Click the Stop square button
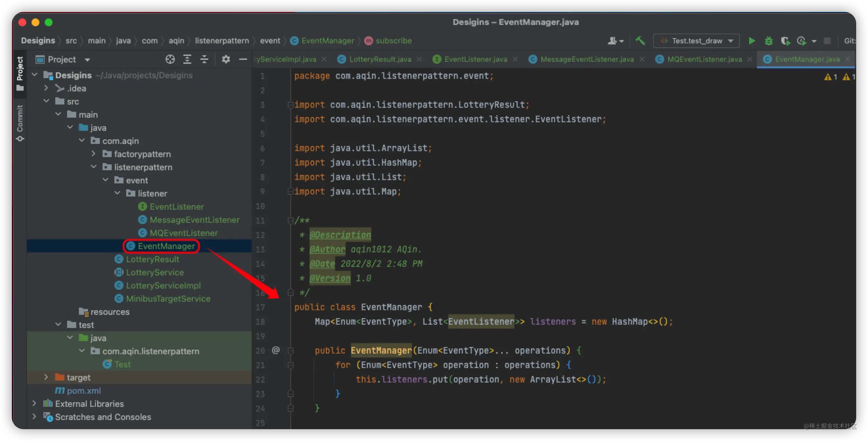Viewport: 868px width, 441px height. (x=827, y=41)
